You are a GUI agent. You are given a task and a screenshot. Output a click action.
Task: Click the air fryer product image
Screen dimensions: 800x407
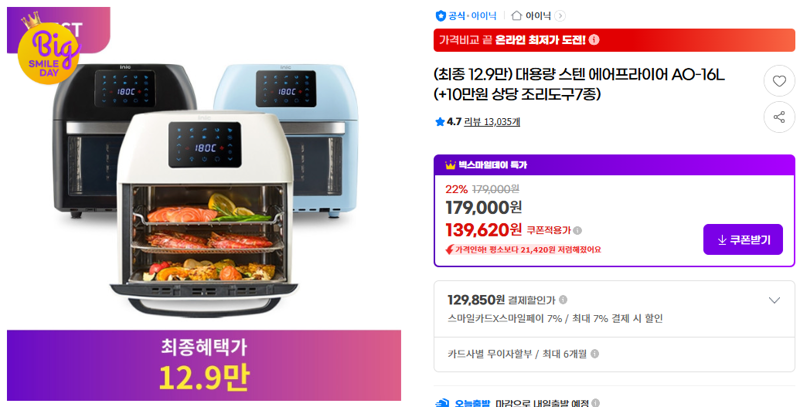204,189
